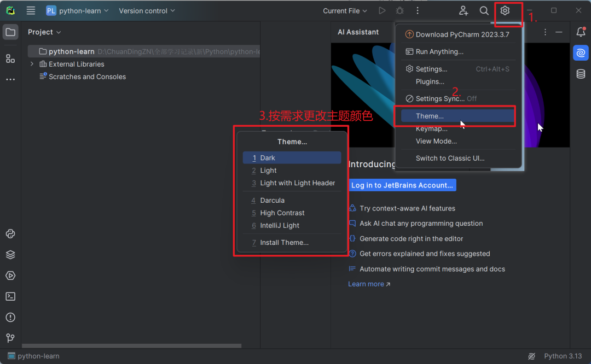This screenshot has height=364, width=591.
Task: Select IntelliJ Light theme
Action: coord(292,226)
